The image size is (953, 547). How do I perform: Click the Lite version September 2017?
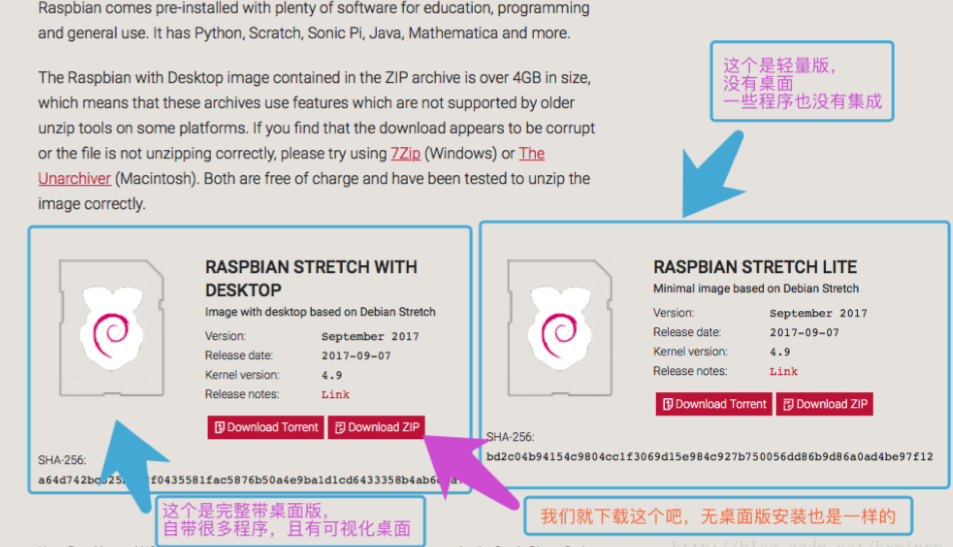818,313
